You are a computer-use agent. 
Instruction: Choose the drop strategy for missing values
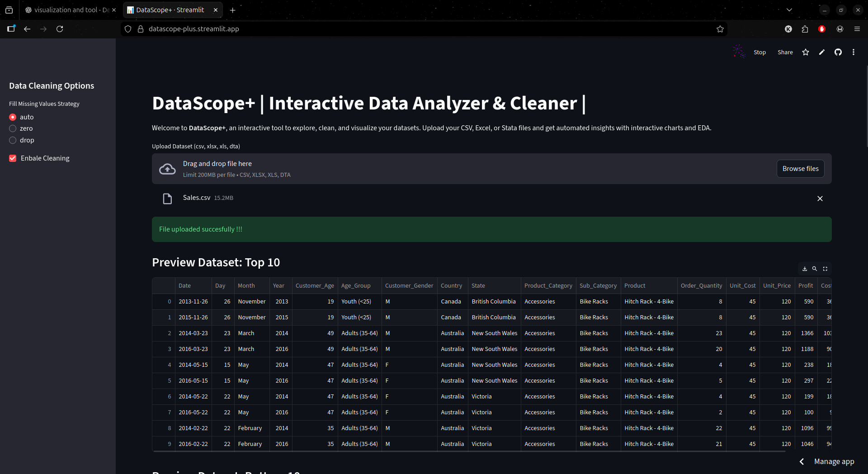click(12, 140)
